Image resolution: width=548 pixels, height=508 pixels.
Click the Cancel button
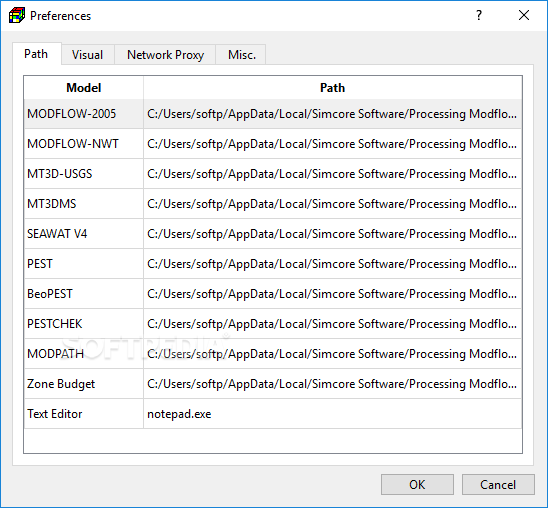pos(498,485)
